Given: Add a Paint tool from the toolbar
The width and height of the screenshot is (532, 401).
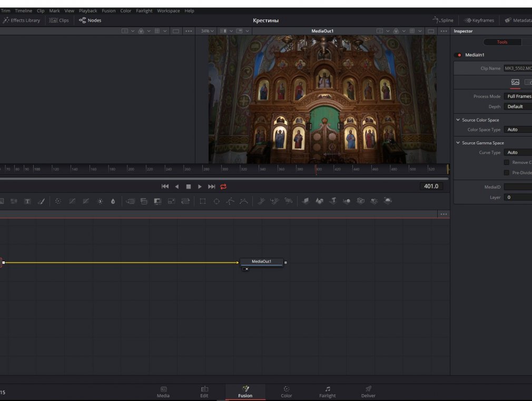Looking at the screenshot, I should coord(41,201).
